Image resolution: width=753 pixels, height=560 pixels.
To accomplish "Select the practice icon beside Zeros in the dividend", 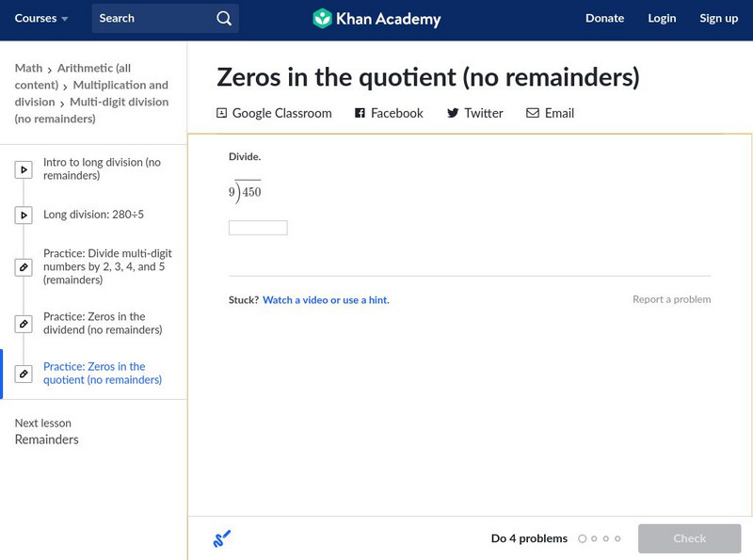I will [x=24, y=323].
